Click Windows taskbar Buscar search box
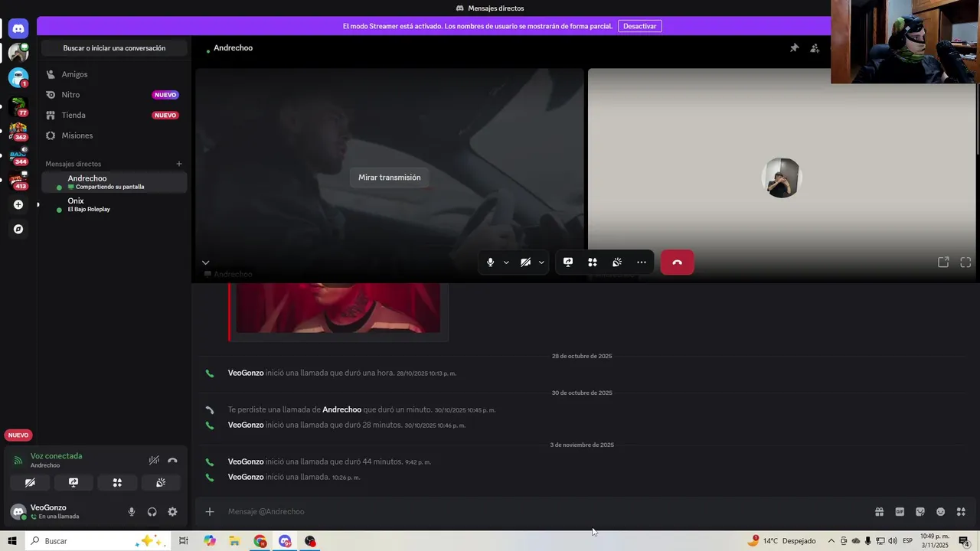980x551 pixels. (98, 541)
